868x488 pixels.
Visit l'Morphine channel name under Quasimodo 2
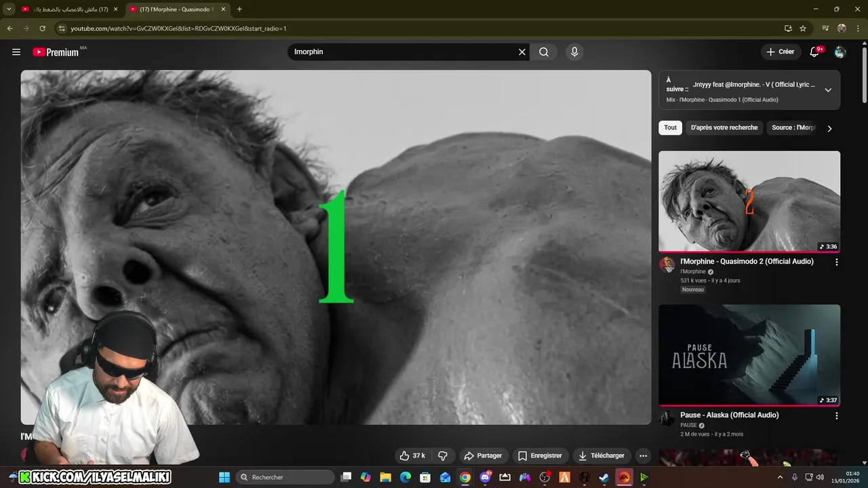click(x=693, y=272)
